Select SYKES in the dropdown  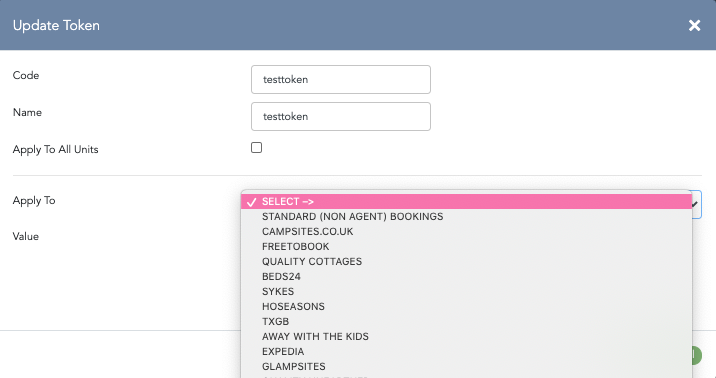(x=467, y=292)
